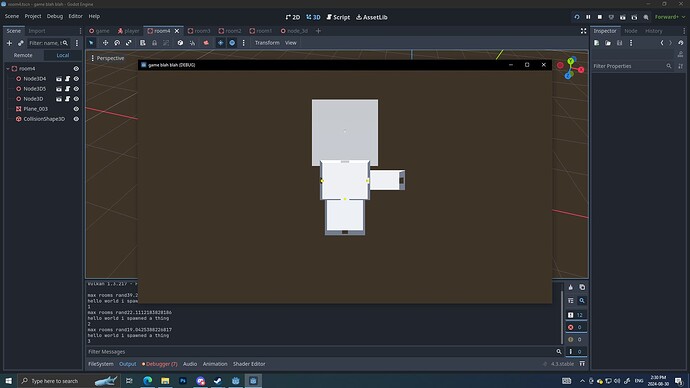Select CollisionShape3D in scene tree
Image resolution: width=690 pixels, height=388 pixels.
[x=44, y=119]
